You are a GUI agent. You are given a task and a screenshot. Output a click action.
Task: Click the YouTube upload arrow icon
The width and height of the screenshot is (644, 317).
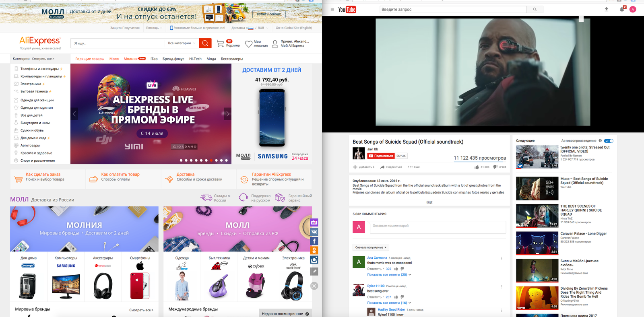(607, 9)
